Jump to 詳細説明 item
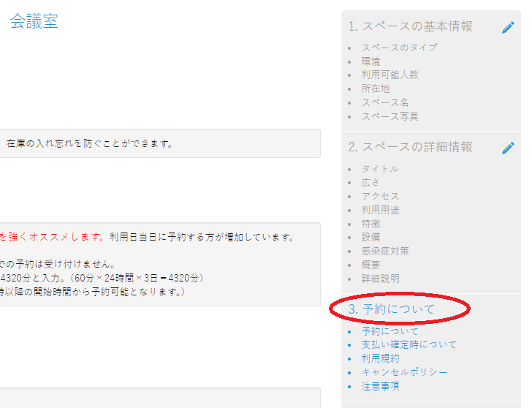 click(380, 279)
